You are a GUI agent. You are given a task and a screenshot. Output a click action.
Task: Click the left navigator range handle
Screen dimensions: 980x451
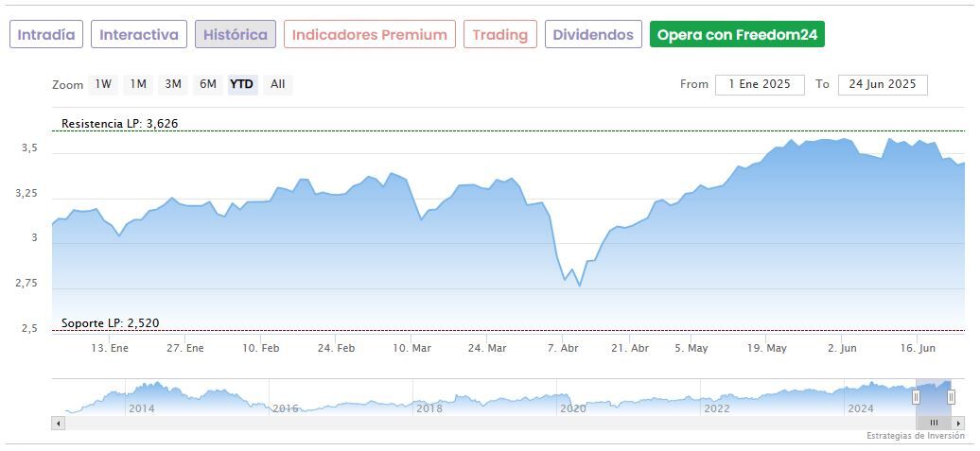(916, 397)
